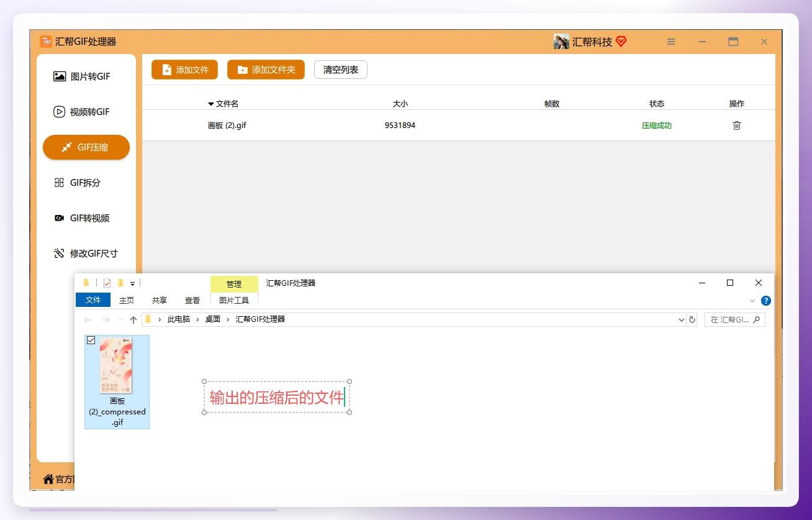The width and height of the screenshot is (812, 520).
Task: Click the 汇帮GIF处理器 app logo icon
Action: pyautogui.click(x=46, y=42)
